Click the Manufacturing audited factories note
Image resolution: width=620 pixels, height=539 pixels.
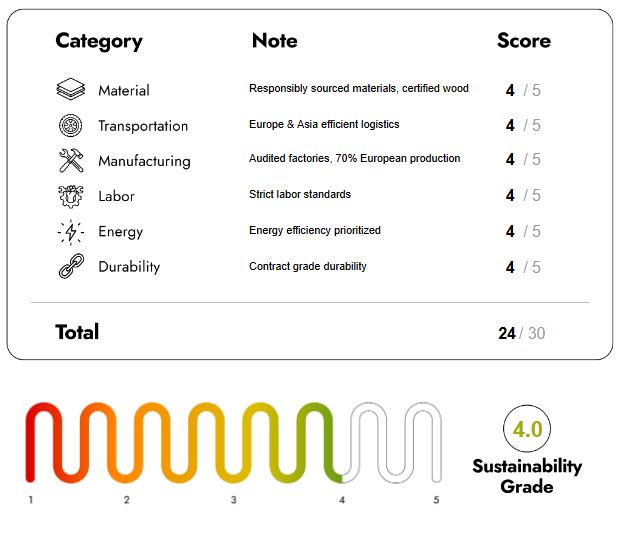(x=354, y=159)
